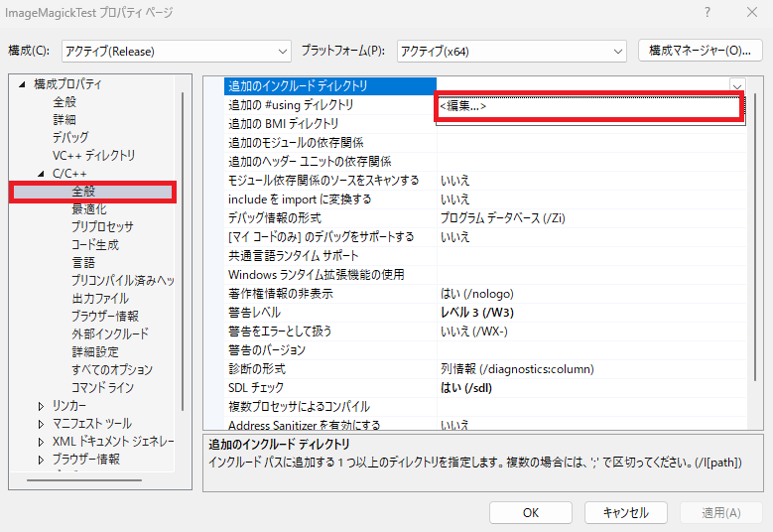Expand the マニフェスト ツール tree node
Viewport: 773px width, 532px height.
[x=41, y=424]
